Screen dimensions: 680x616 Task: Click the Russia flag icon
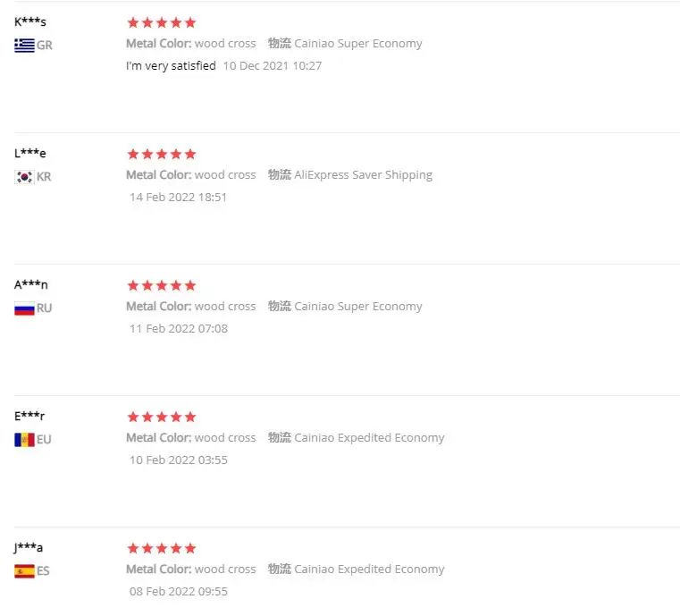click(x=24, y=308)
